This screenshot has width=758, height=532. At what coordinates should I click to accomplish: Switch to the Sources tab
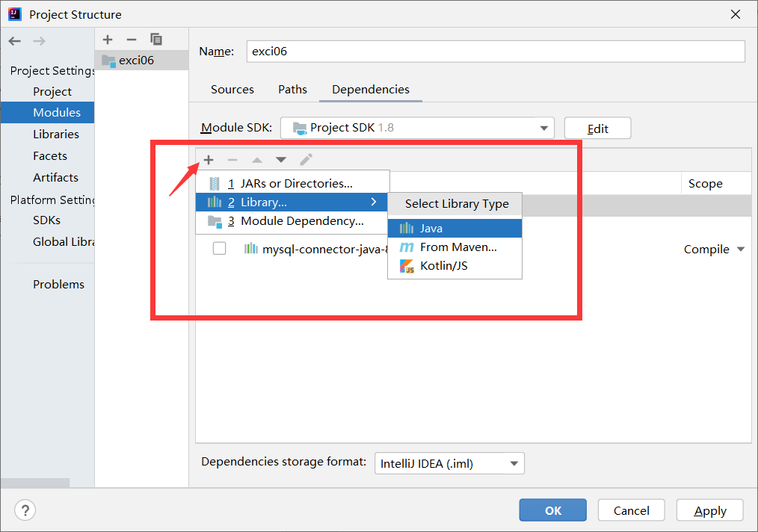point(232,90)
